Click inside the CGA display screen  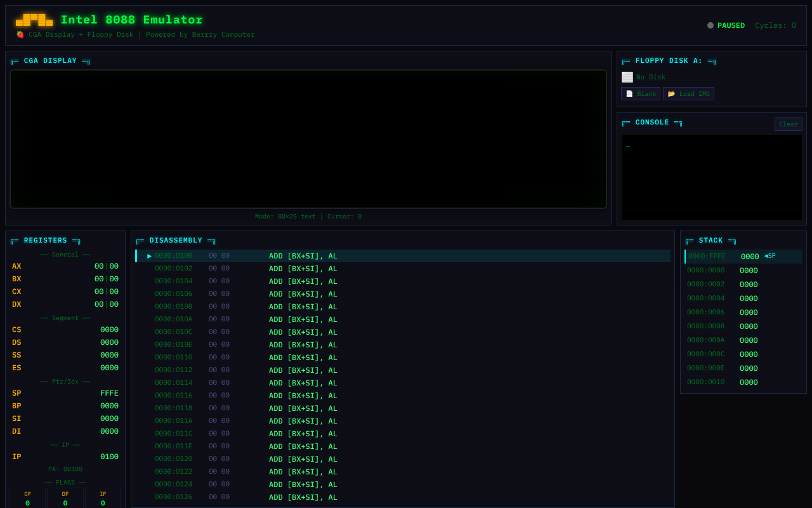click(308, 139)
